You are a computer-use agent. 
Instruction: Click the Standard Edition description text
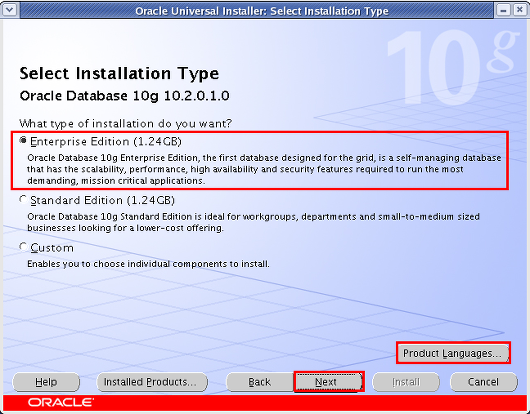coord(253,222)
